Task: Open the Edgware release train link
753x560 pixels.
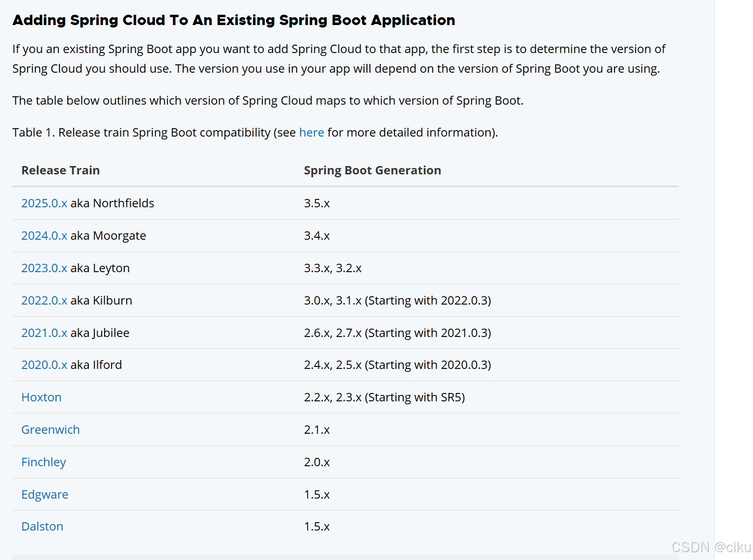Action: point(45,495)
